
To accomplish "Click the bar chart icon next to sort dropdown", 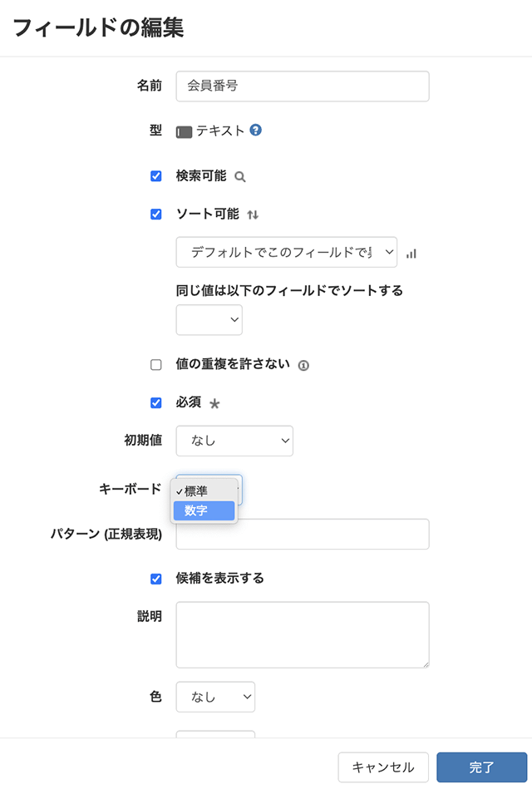I will [x=411, y=253].
